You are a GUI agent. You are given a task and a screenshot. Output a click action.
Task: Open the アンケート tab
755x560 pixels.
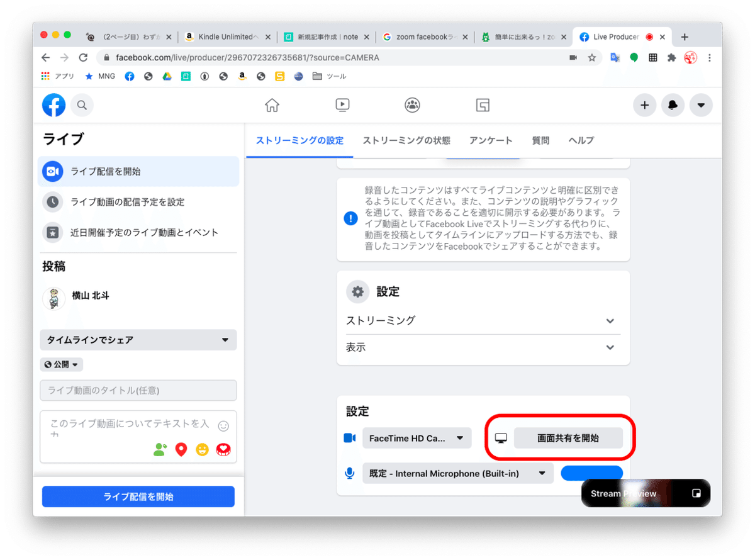coord(491,140)
